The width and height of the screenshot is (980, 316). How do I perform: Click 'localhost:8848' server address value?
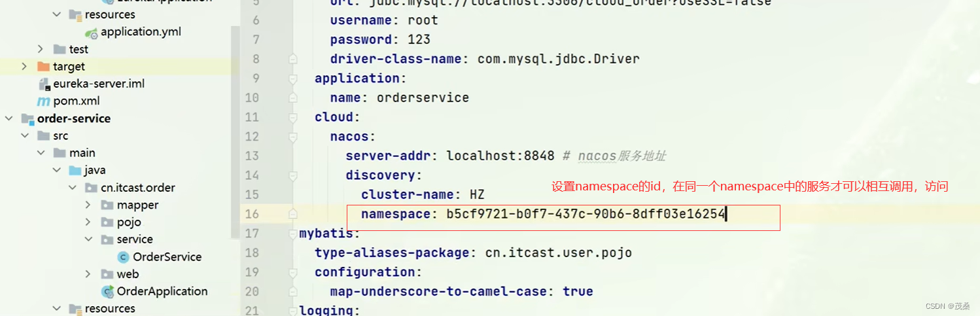coord(500,156)
